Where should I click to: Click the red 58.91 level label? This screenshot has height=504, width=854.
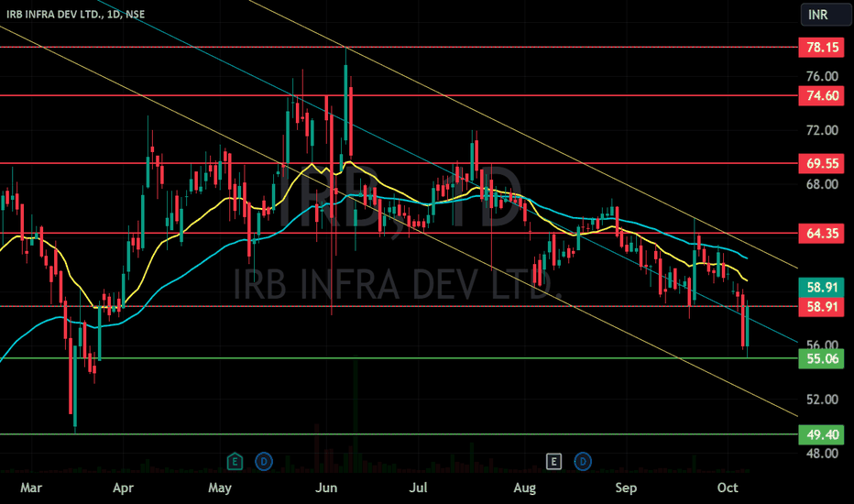coord(821,307)
